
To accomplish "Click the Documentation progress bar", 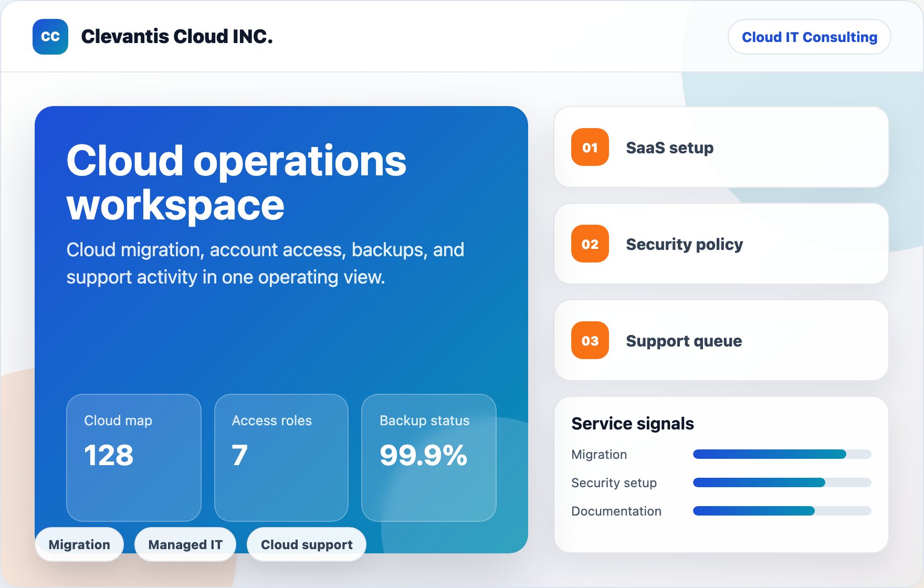I will coord(782,511).
